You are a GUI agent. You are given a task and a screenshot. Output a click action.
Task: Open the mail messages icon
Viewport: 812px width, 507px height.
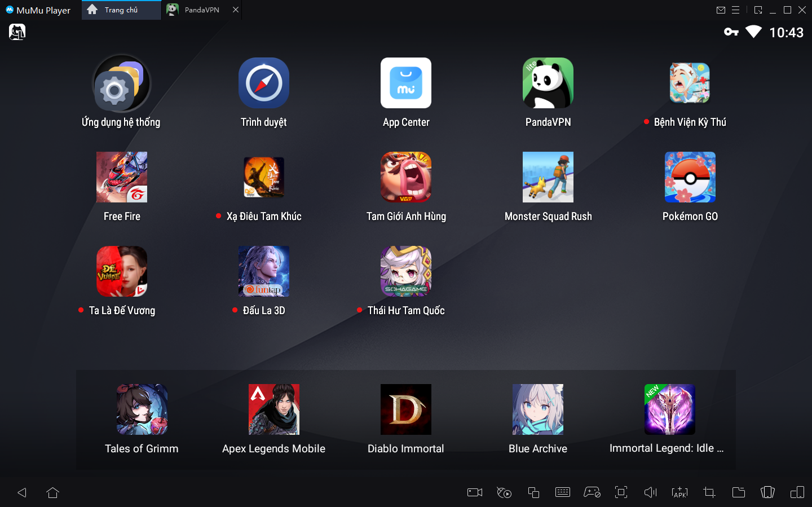(721, 10)
